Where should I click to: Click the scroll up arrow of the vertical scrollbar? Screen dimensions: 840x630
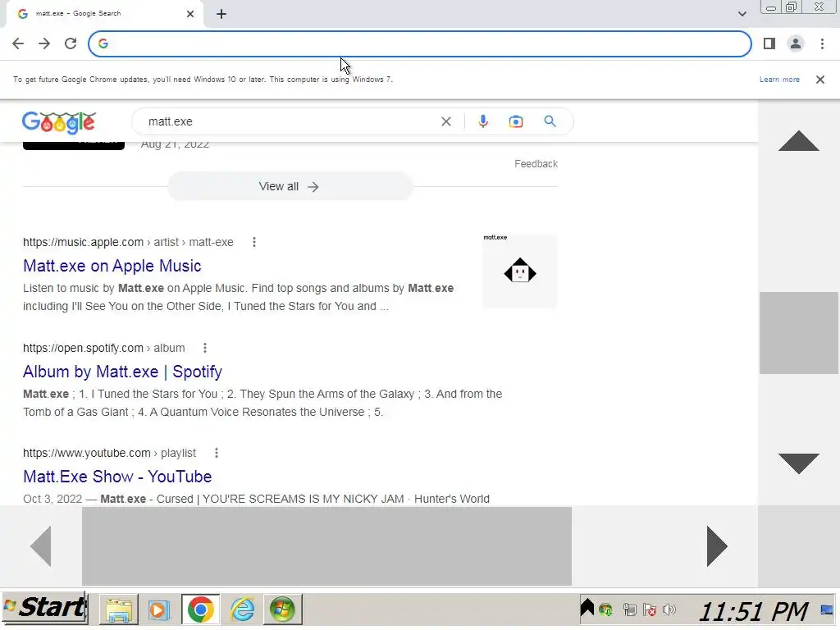798,141
